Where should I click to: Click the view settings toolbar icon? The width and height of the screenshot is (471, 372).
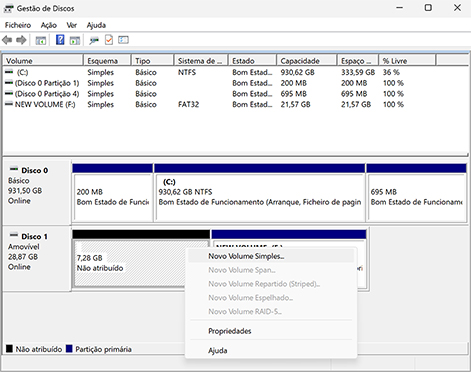(x=123, y=40)
